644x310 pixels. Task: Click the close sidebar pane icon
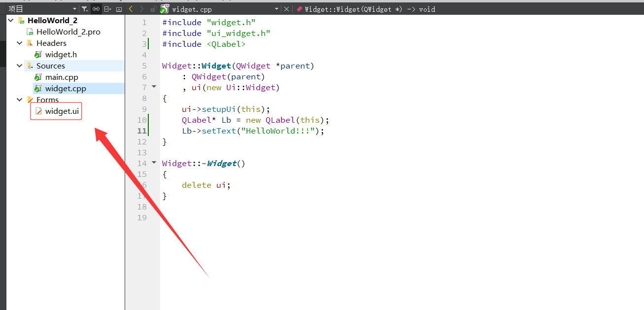119,9
